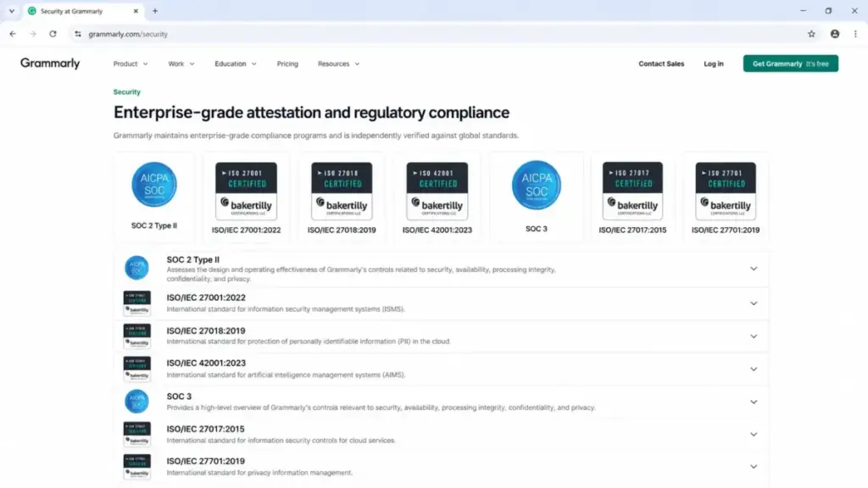The image size is (868, 488).
Task: Expand the SOC 3 row chevron
Action: (754, 402)
